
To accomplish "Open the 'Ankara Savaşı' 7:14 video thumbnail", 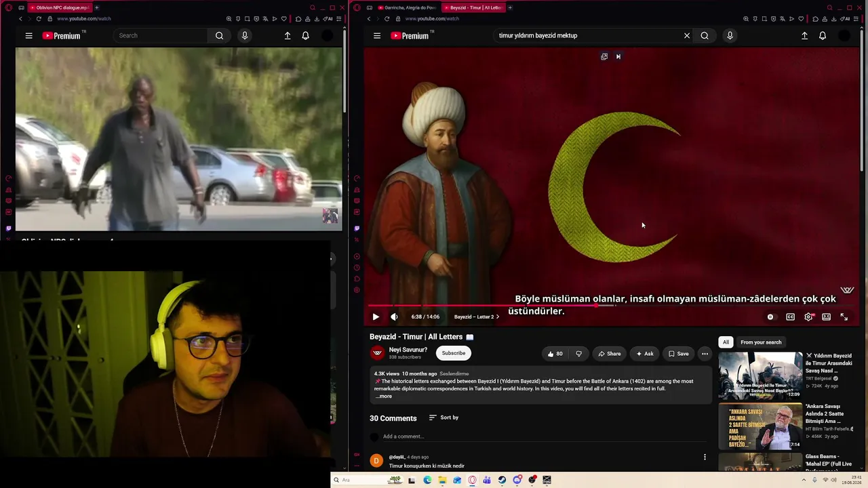I will 760,426.
